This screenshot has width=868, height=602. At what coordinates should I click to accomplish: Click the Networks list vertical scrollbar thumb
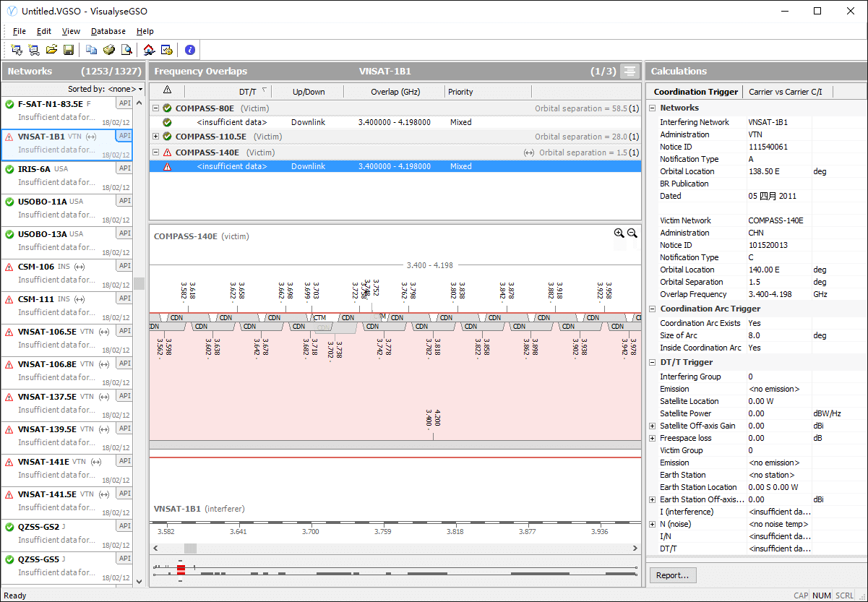tap(139, 283)
